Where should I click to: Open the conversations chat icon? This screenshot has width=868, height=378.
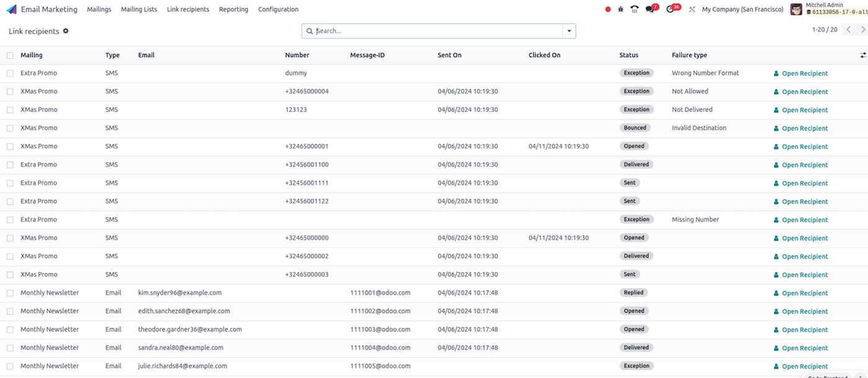[650, 9]
